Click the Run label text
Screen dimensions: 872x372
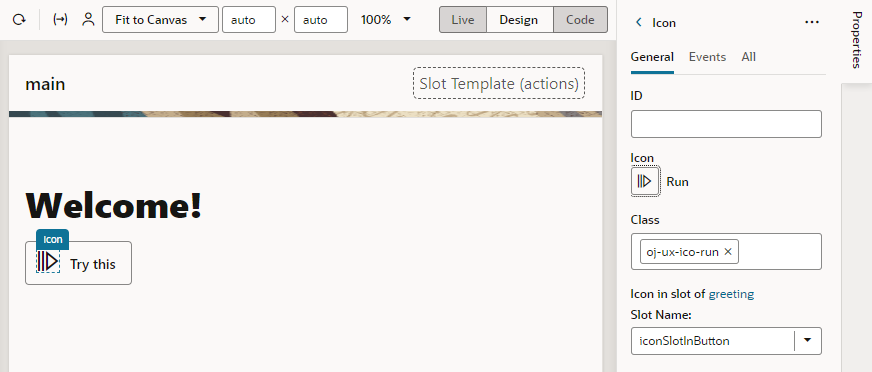point(677,182)
